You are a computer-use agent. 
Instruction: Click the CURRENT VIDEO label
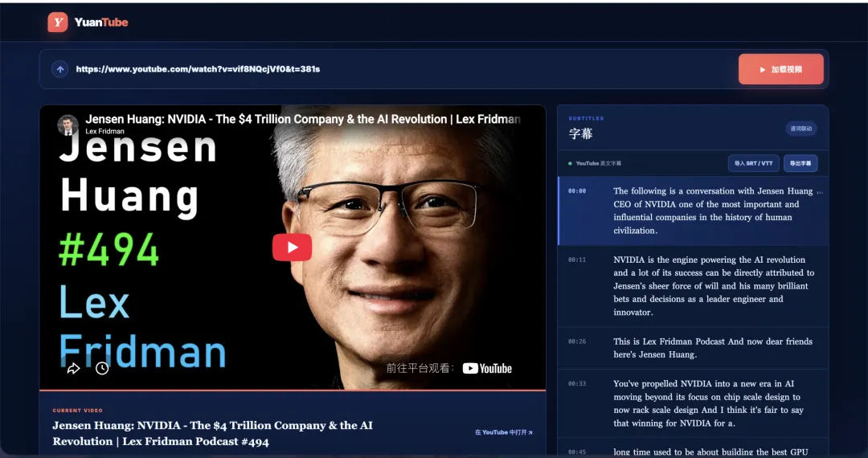(77, 411)
